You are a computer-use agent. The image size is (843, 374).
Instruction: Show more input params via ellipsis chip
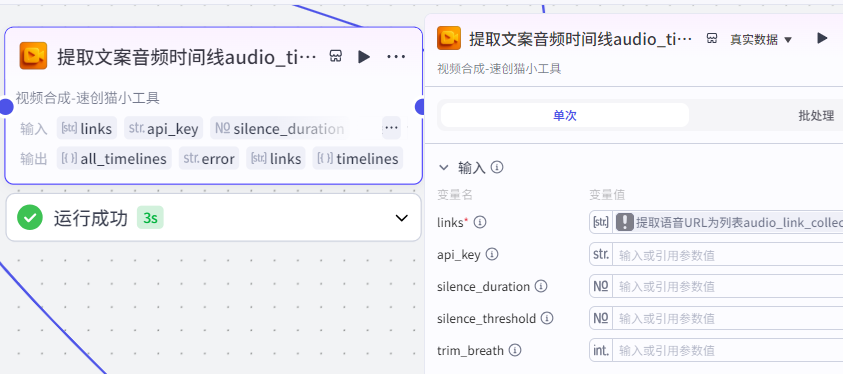click(x=391, y=128)
